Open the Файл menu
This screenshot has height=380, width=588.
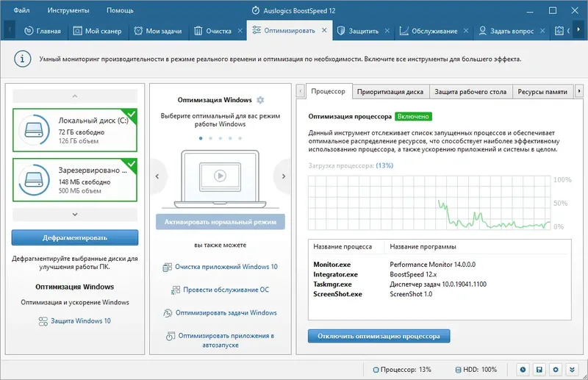click(x=21, y=10)
